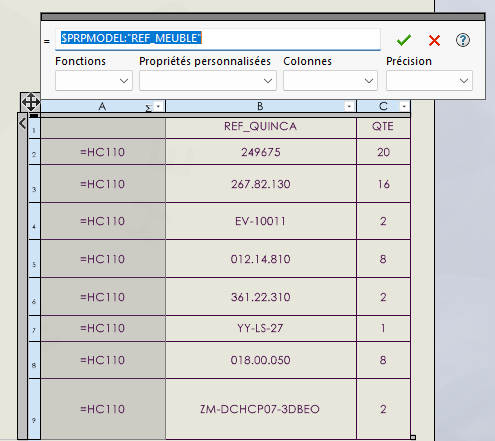Select column A header
Image resolution: width=495 pixels, height=441 pixels.
pyautogui.click(x=103, y=106)
